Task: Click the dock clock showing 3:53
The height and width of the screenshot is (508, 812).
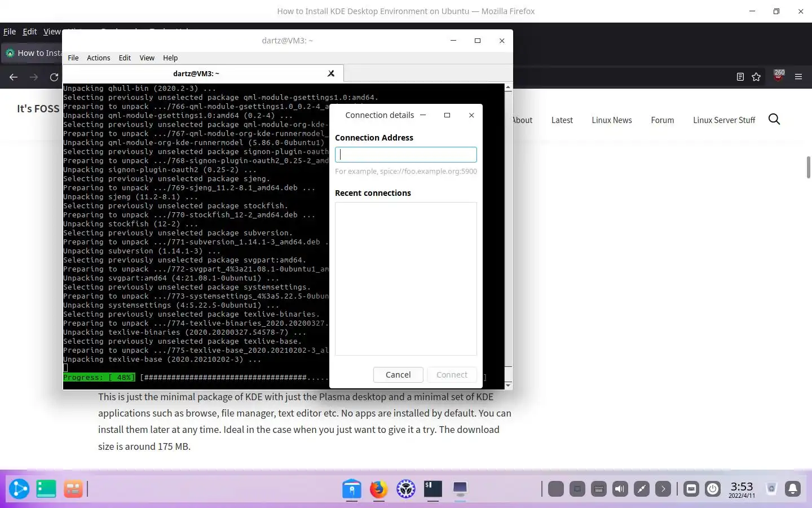Action: 742,489
